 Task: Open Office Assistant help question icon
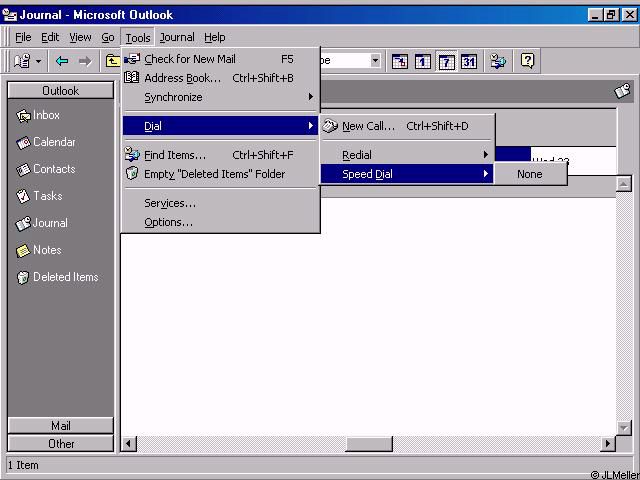[x=528, y=61]
